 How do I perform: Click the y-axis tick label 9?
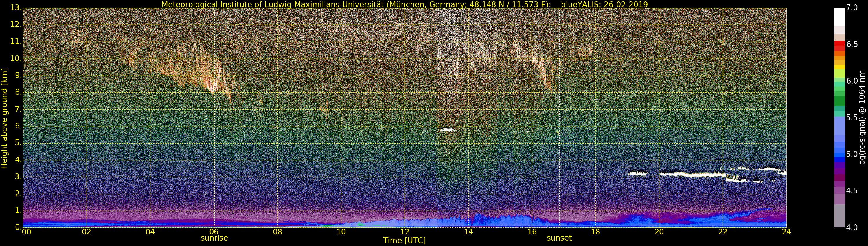coord(18,76)
